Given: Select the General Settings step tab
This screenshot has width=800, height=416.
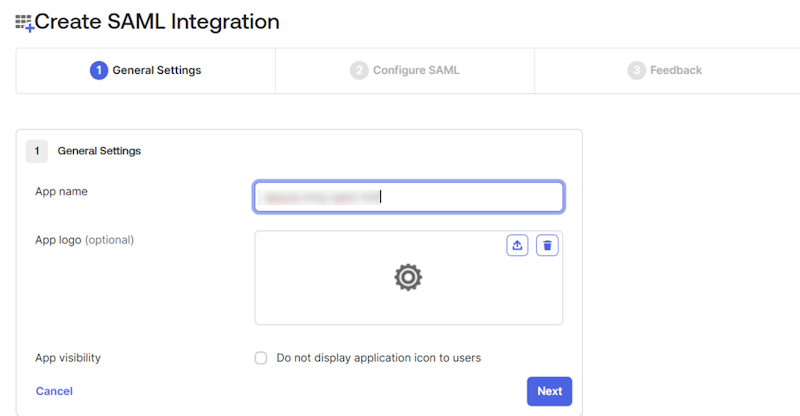Looking at the screenshot, I should pos(146,70).
